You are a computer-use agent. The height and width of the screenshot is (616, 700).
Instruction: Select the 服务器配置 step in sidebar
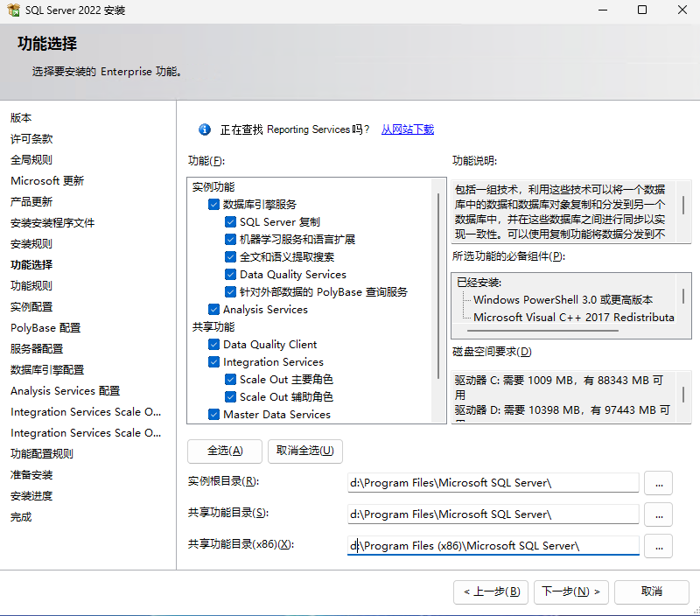pos(37,348)
